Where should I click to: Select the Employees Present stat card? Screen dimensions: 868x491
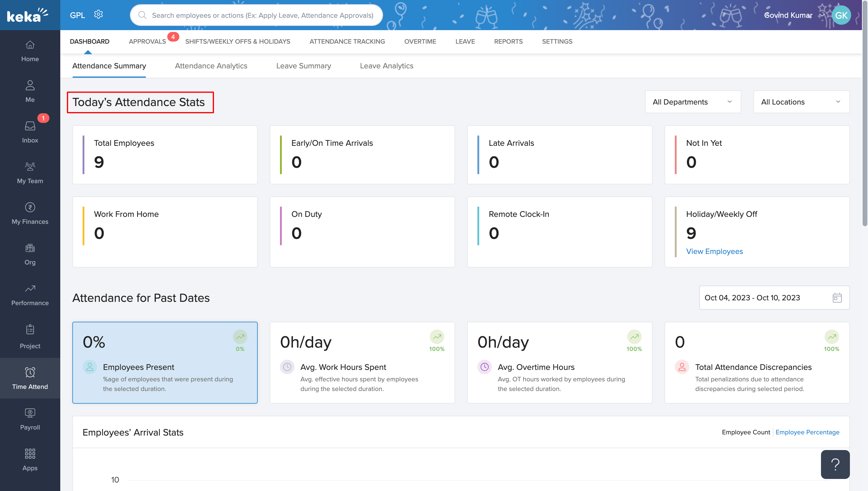click(x=165, y=362)
